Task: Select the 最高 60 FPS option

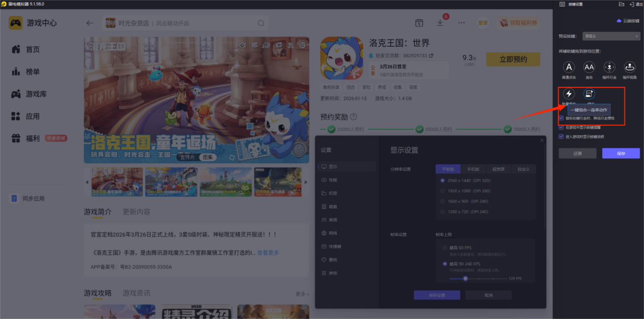Action: pos(445,247)
